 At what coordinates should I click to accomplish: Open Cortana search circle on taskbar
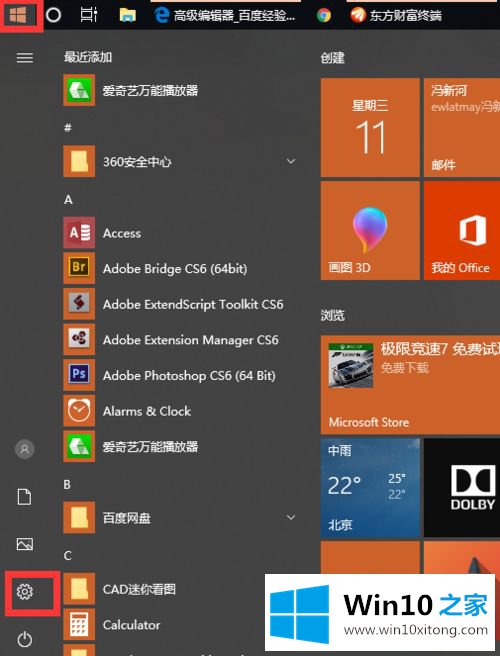[53, 15]
